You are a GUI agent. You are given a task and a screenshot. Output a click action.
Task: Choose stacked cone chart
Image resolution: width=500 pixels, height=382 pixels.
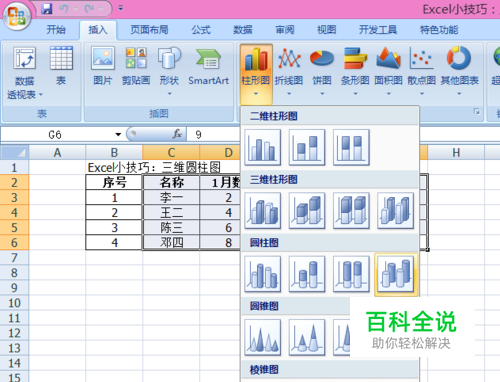307,337
